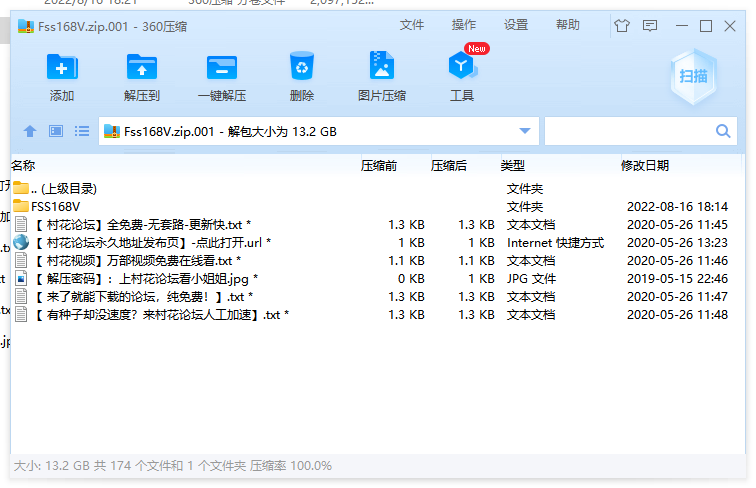Open the feedback message icon in title bar
Screen dimensions: 756x488
pyautogui.click(x=650, y=25)
